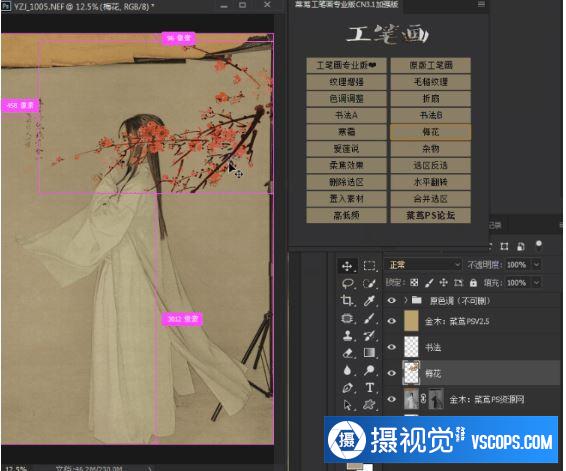Select the Healing Brush patch tool
Screen dimensions: 566x471
click(x=347, y=318)
